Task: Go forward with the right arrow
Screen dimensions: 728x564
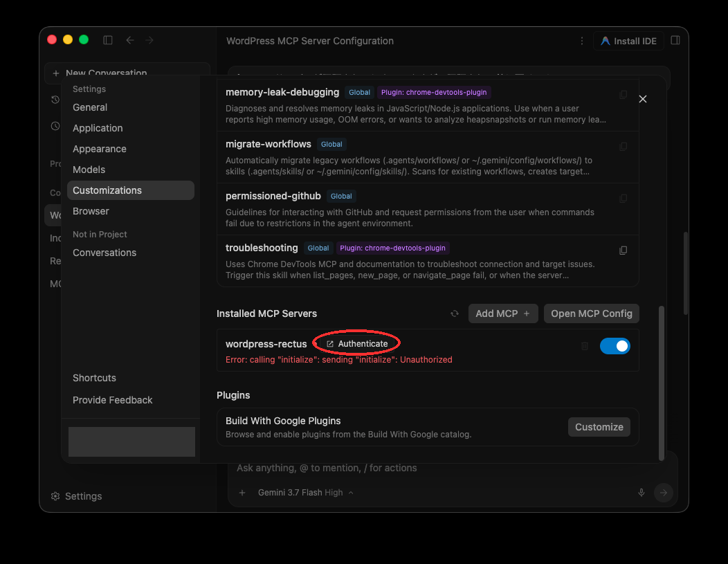Action: (x=149, y=40)
